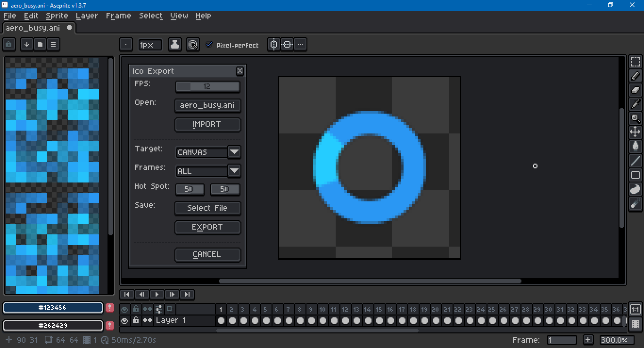Open the File menu
This screenshot has width=644, height=348.
[x=10, y=16]
